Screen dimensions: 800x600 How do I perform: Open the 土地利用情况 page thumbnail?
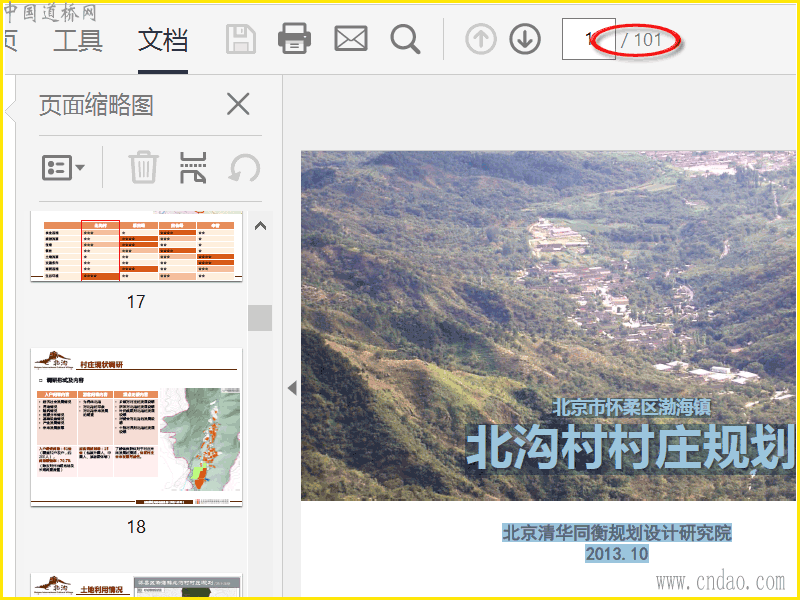(136, 586)
